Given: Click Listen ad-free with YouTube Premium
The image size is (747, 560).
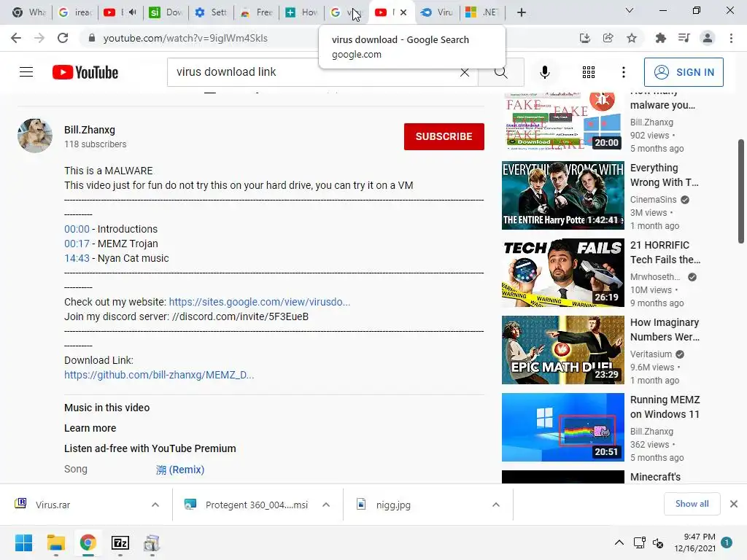Looking at the screenshot, I should coord(150,448).
